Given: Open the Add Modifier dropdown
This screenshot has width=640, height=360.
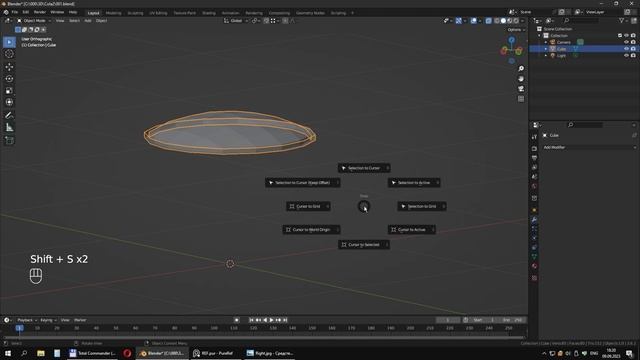Looking at the screenshot, I should point(589,147).
